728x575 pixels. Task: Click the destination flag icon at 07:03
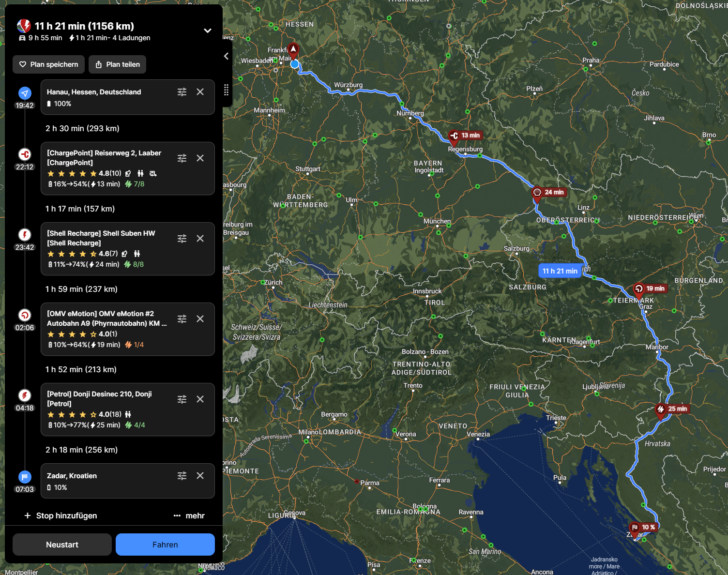[25, 477]
